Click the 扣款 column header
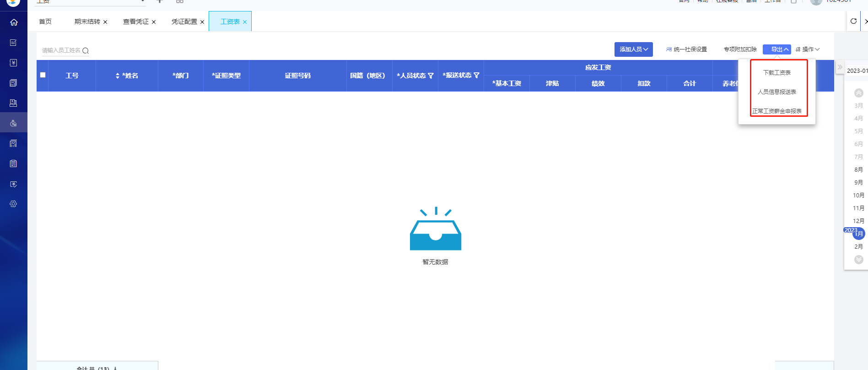 [x=644, y=83]
